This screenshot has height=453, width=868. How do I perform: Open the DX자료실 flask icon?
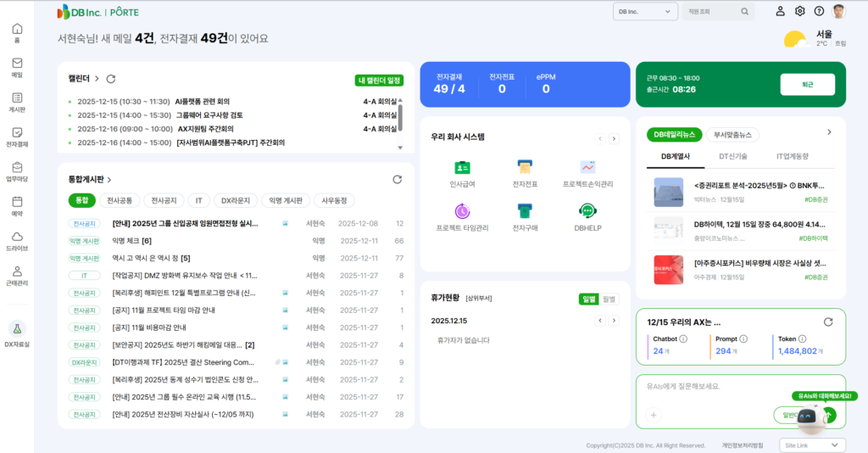point(17,333)
